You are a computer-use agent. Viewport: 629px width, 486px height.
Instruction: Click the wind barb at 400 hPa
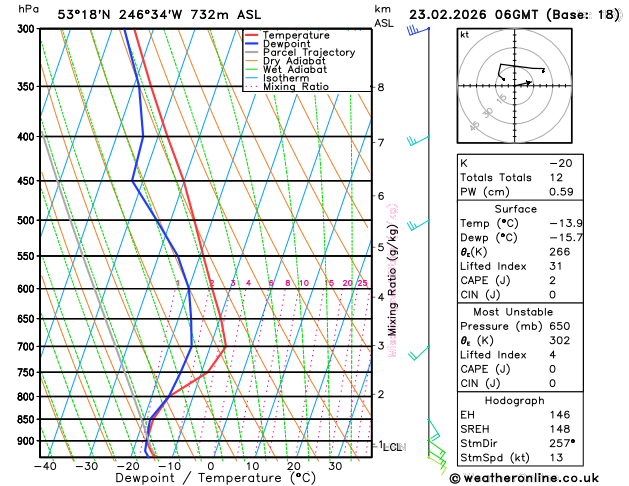coord(418,141)
